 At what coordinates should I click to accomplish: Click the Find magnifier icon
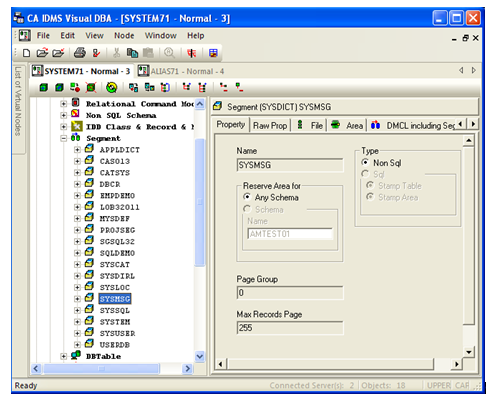tap(169, 53)
